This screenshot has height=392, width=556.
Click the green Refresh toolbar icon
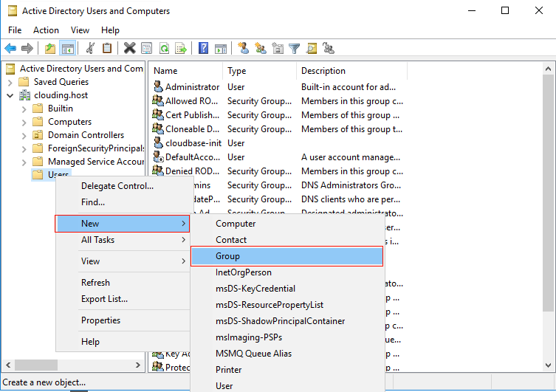pyautogui.click(x=164, y=48)
